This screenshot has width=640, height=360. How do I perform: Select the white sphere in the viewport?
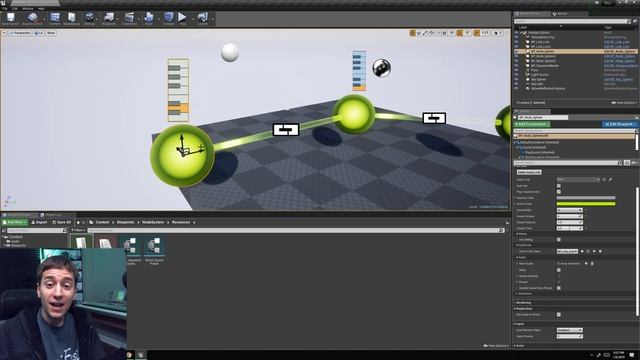[230, 52]
